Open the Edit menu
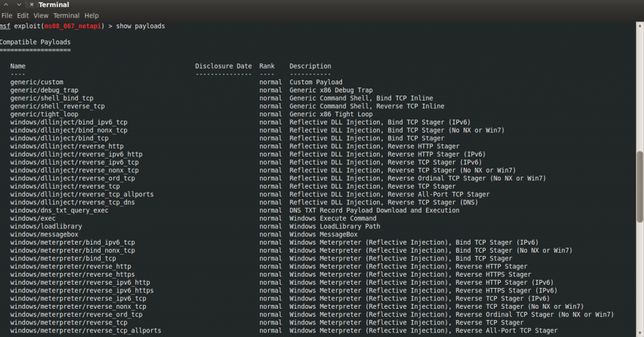The height and width of the screenshot is (337, 644). (x=23, y=16)
